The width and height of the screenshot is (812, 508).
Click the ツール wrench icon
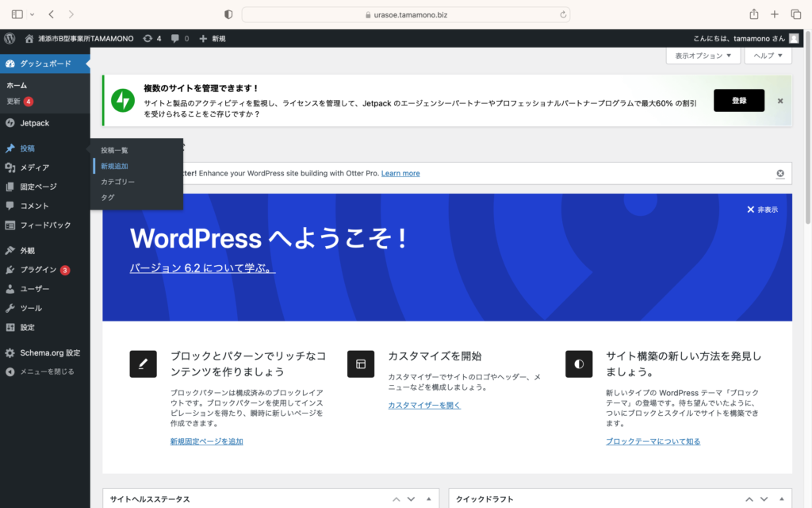coord(10,309)
